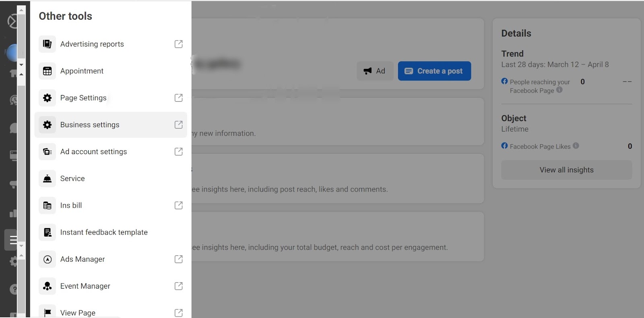The height and width of the screenshot is (318, 644).
Task: Open Business settings from Other tools
Action: point(90,125)
